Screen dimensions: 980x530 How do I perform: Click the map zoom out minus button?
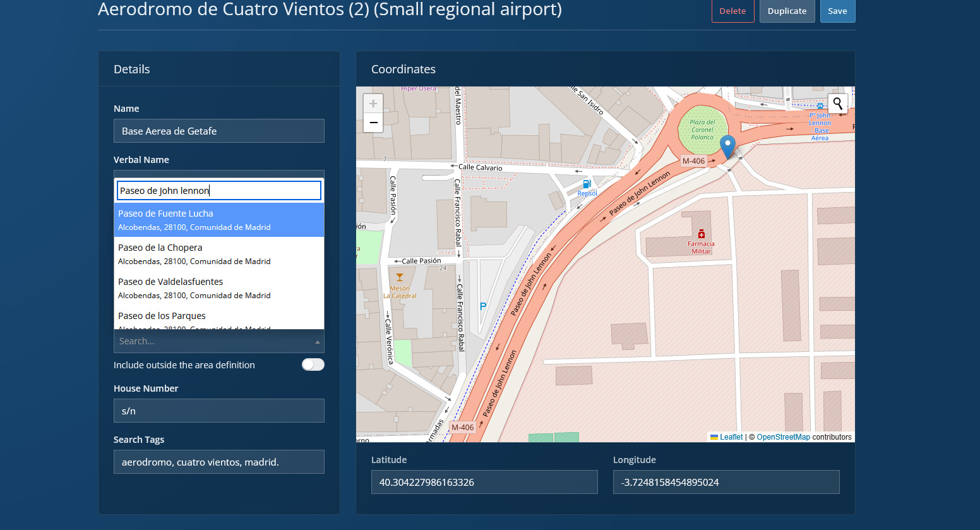[x=373, y=123]
